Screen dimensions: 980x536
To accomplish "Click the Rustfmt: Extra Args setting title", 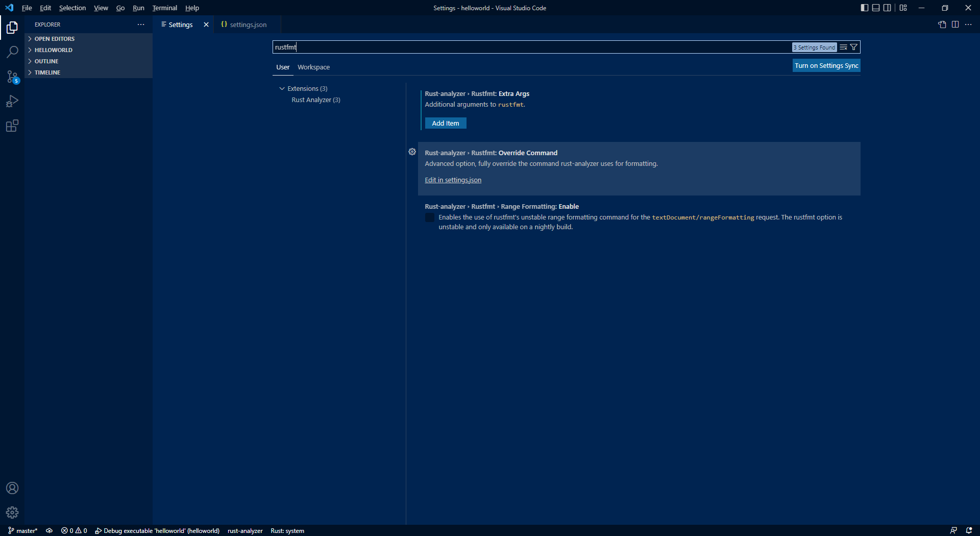I will [477, 94].
